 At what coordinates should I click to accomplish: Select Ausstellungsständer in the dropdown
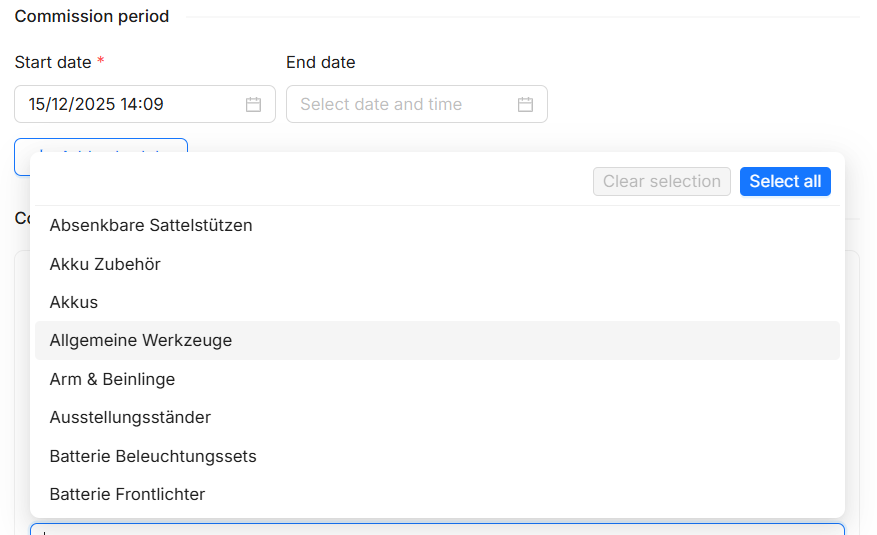130,417
